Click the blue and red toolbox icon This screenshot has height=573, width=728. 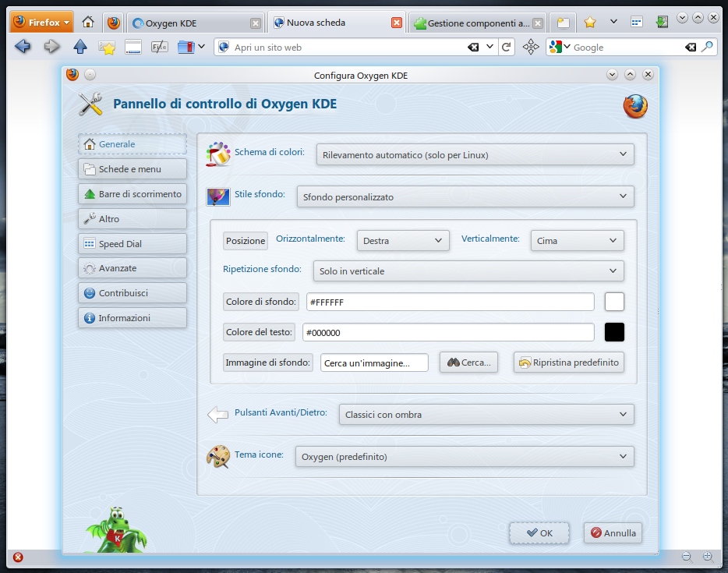tap(186, 47)
